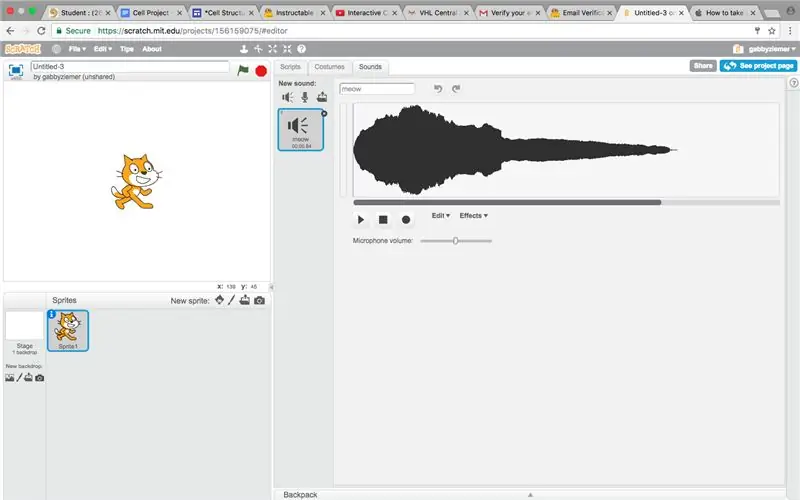Play the meow sound
Viewport: 800px width, 500px height.
361,219
